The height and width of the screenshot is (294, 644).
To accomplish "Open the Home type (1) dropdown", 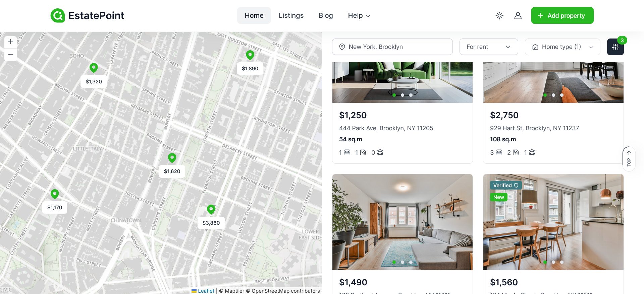I will pos(563,47).
